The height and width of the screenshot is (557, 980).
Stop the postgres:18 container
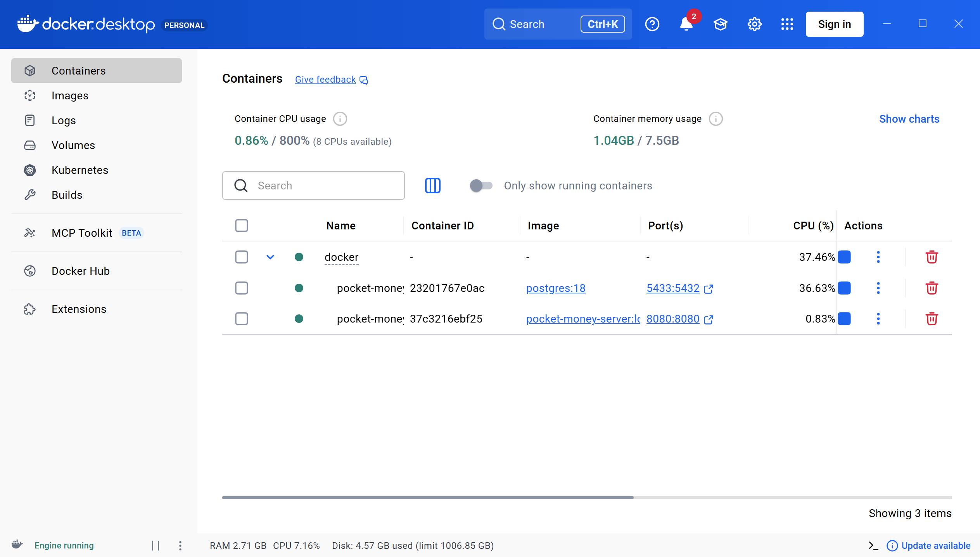point(844,288)
